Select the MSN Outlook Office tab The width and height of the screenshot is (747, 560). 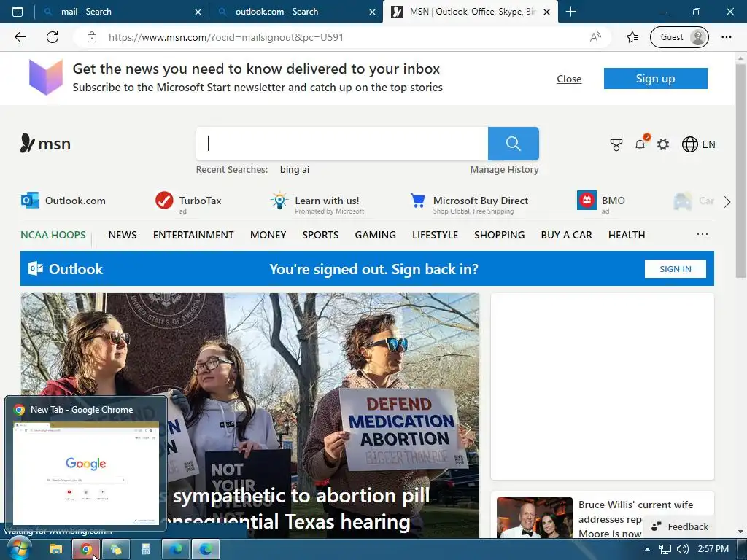[x=469, y=12]
